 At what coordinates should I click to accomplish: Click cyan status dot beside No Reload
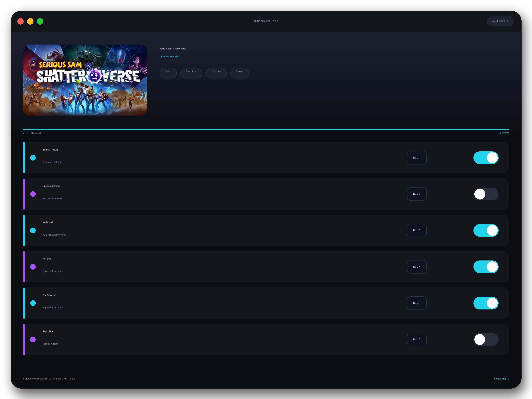[x=33, y=230]
